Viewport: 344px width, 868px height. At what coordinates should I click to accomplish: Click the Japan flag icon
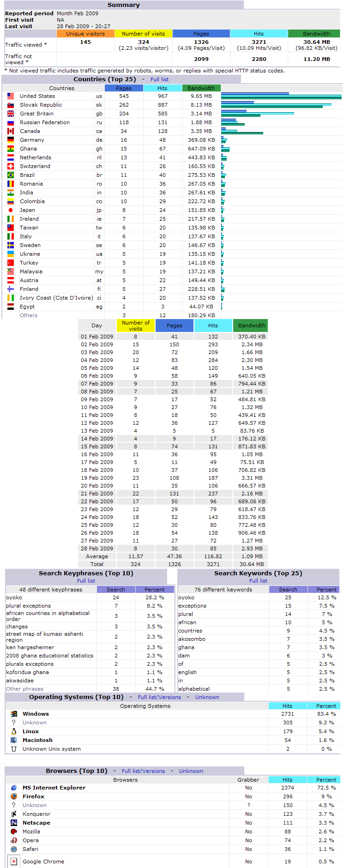[x=11, y=210]
